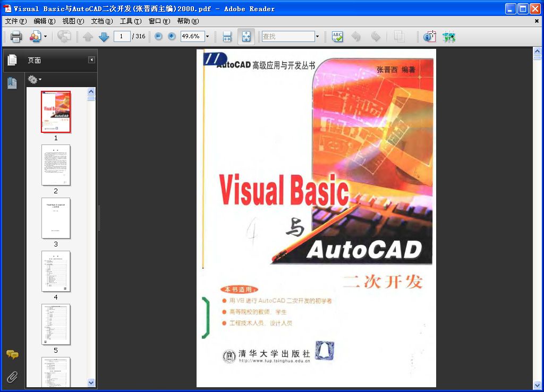Viewport: 544px width, 392px height.
Task: Open the thumbnail options gear dropdown
Action: click(35, 80)
